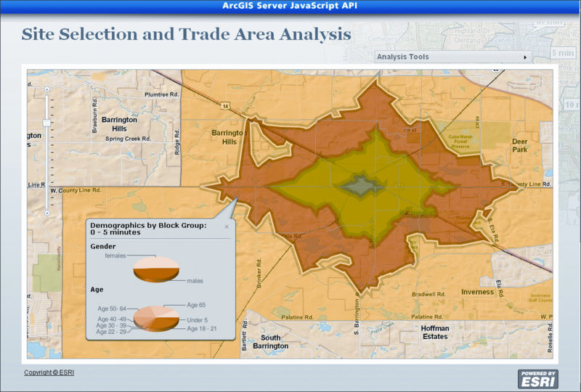The image size is (581, 392).
Task: Click the Route 14 highway shield
Action: pyautogui.click(x=225, y=106)
